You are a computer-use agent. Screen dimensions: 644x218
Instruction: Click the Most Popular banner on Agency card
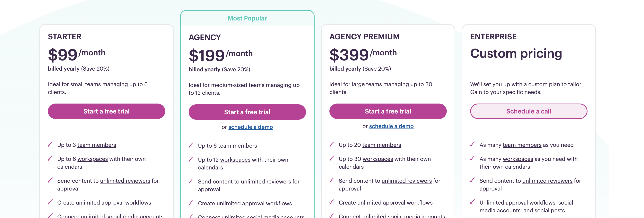[x=247, y=18]
